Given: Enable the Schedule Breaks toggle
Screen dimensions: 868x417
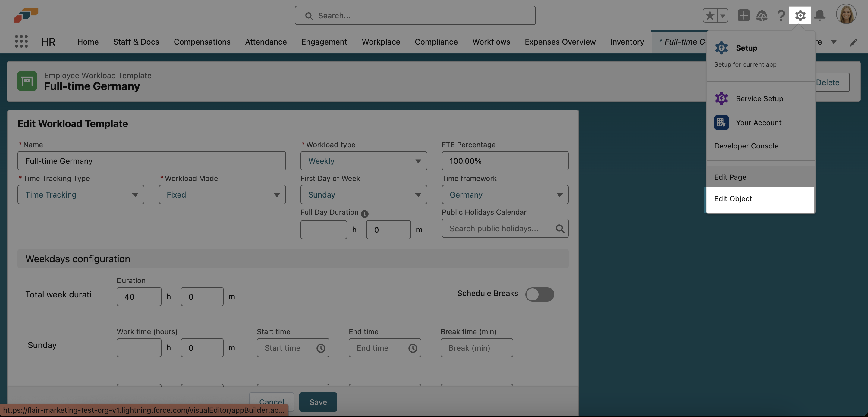Looking at the screenshot, I should (539, 293).
